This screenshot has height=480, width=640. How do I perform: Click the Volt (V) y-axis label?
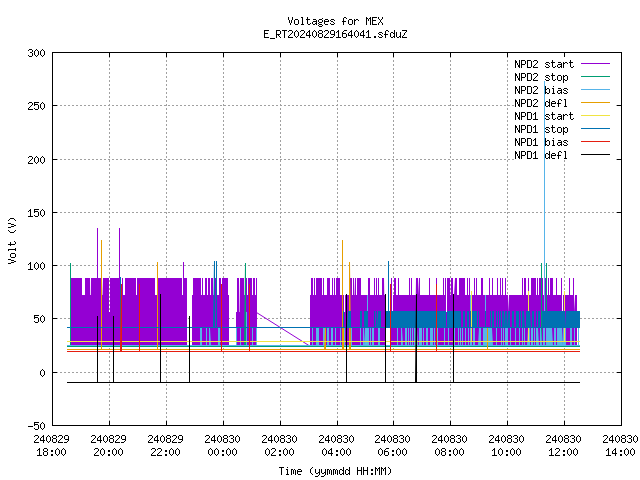(12, 240)
